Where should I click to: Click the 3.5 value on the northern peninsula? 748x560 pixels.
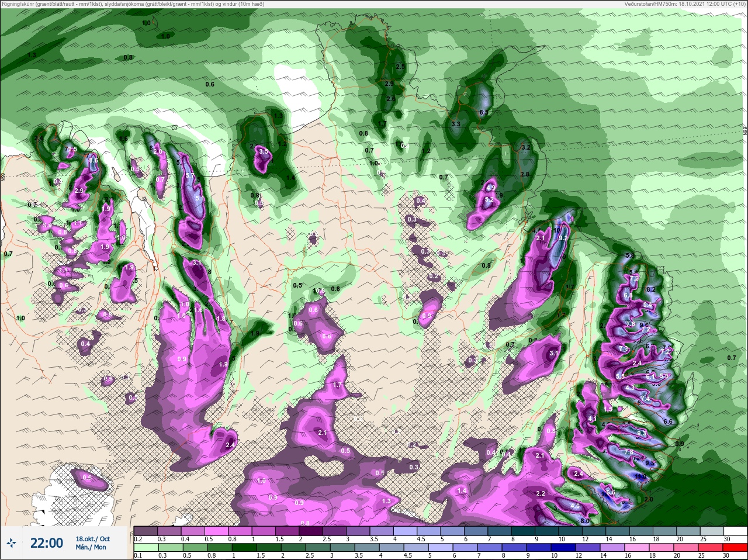tap(263, 151)
